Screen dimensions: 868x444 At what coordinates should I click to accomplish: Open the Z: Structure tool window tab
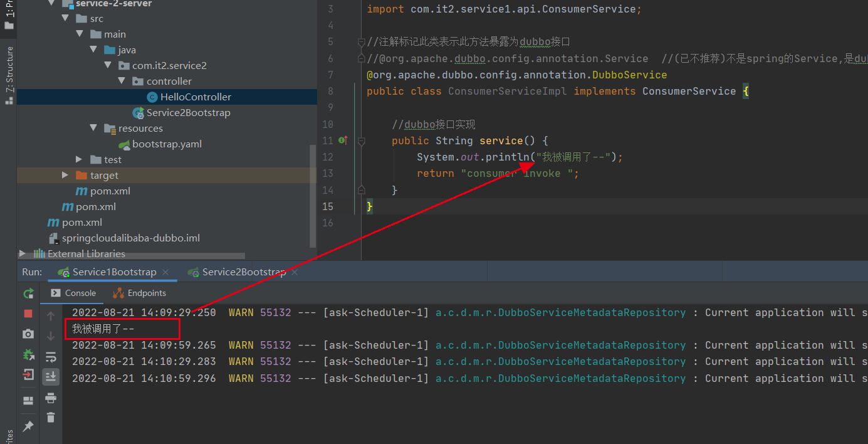[9, 75]
